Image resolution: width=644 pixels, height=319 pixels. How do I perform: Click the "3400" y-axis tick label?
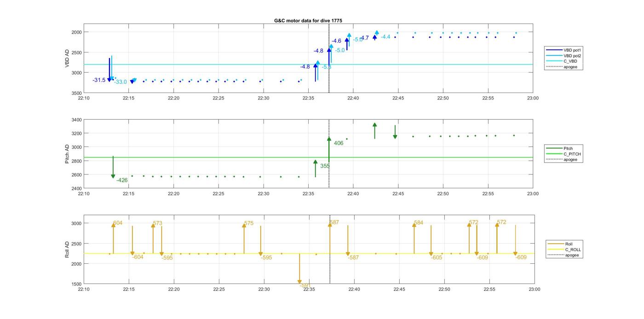click(x=76, y=120)
